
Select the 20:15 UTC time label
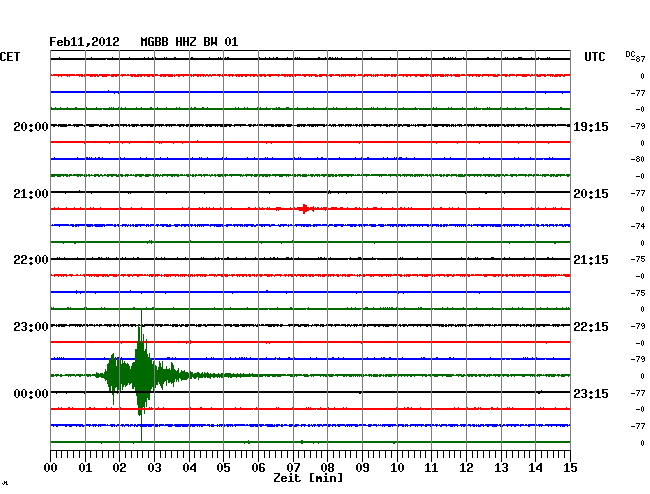(591, 194)
